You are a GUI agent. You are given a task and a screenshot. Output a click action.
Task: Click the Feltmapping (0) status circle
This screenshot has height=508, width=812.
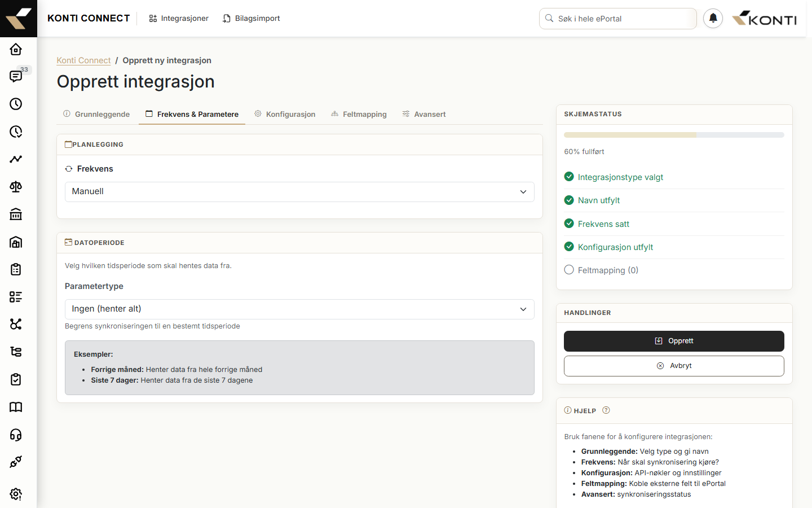coord(569,270)
